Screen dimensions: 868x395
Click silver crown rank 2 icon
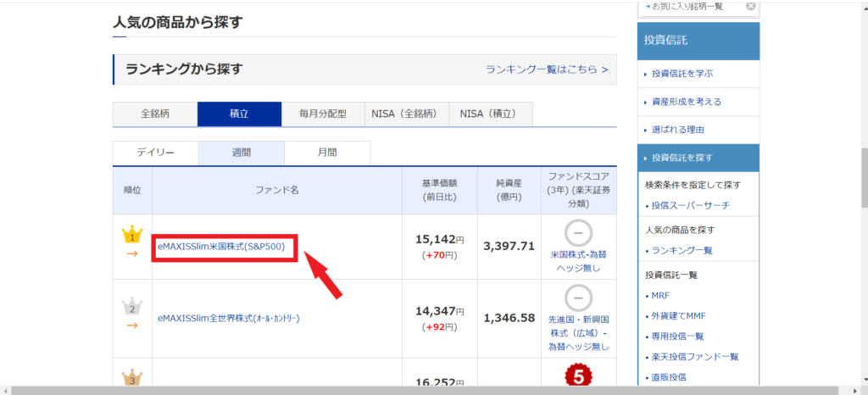coord(132,308)
